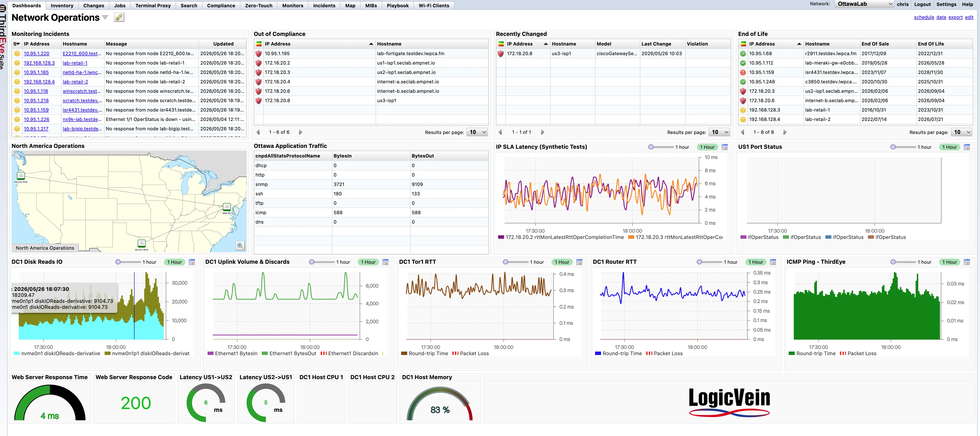Click the WAN IXC site icon on map
Screen dimensions: 980x436
[227, 207]
